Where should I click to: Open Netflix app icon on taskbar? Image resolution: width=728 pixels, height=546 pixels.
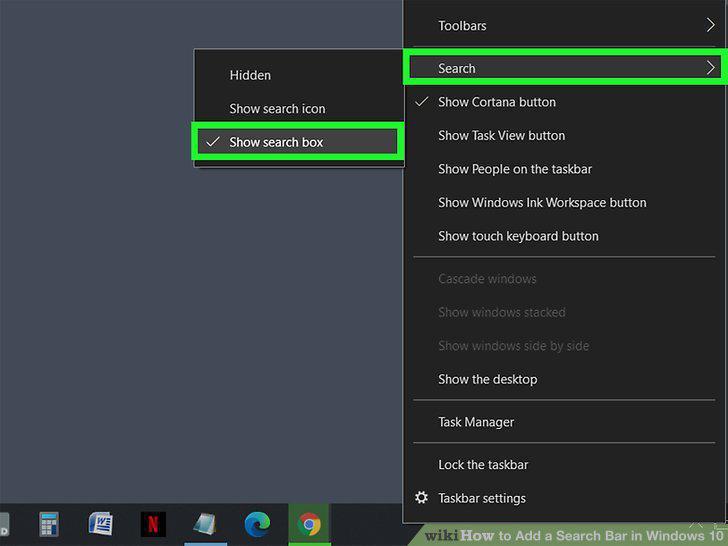153,524
